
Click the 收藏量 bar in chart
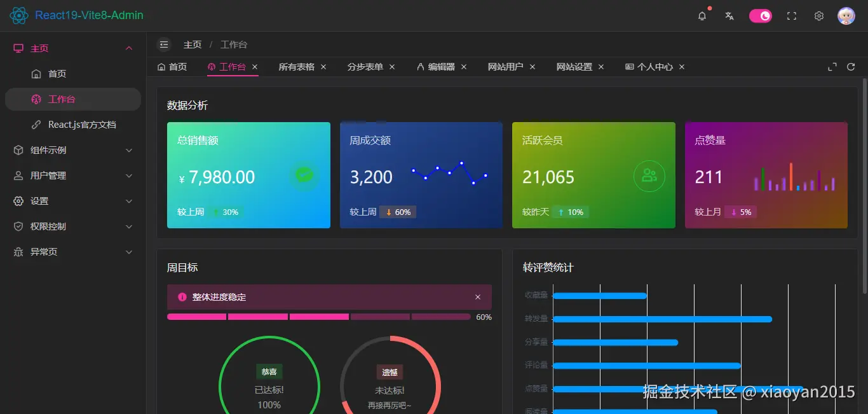pos(600,296)
